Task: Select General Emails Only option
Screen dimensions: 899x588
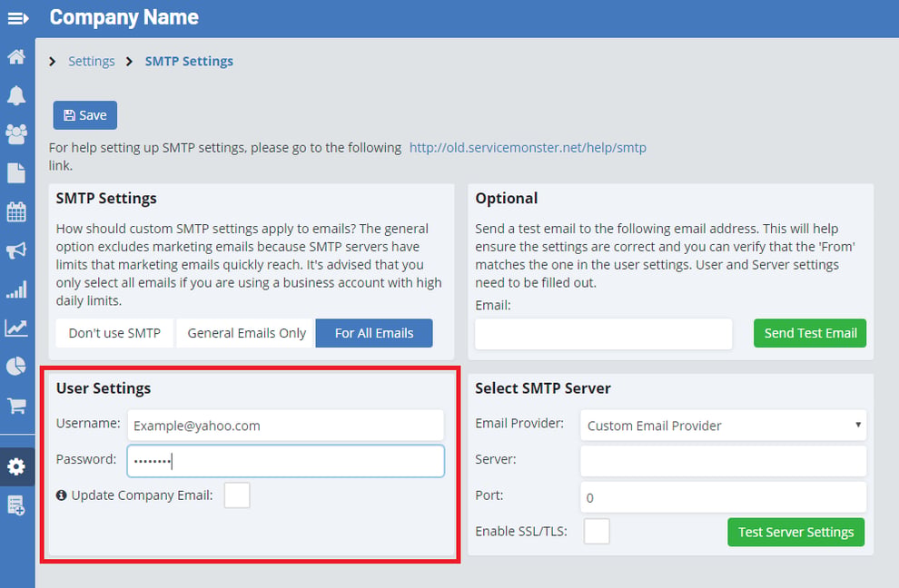Action: (246, 333)
